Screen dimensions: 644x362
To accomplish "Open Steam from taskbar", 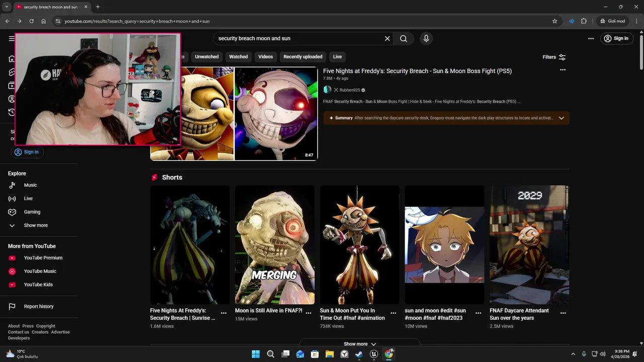I will point(359,354).
